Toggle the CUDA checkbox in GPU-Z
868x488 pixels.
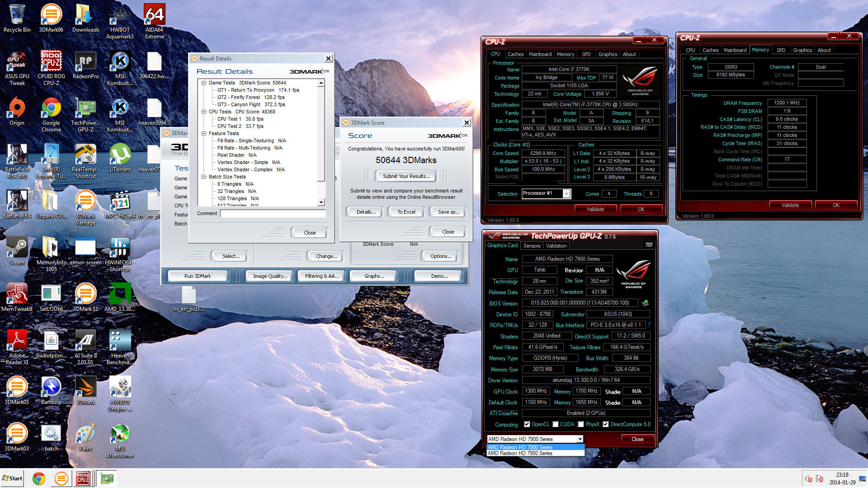[555, 424]
